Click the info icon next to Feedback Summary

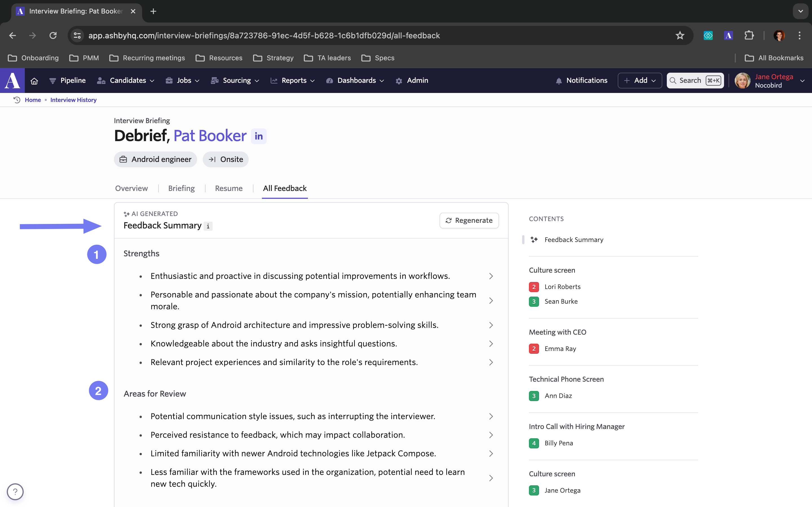(208, 226)
